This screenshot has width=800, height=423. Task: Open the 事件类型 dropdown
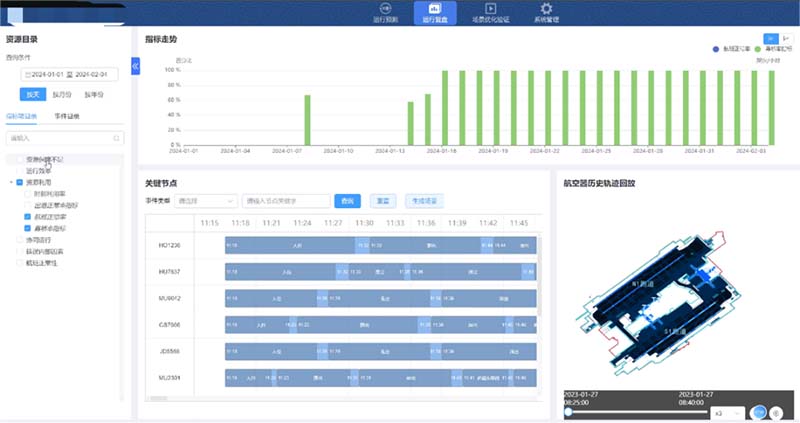(205, 201)
